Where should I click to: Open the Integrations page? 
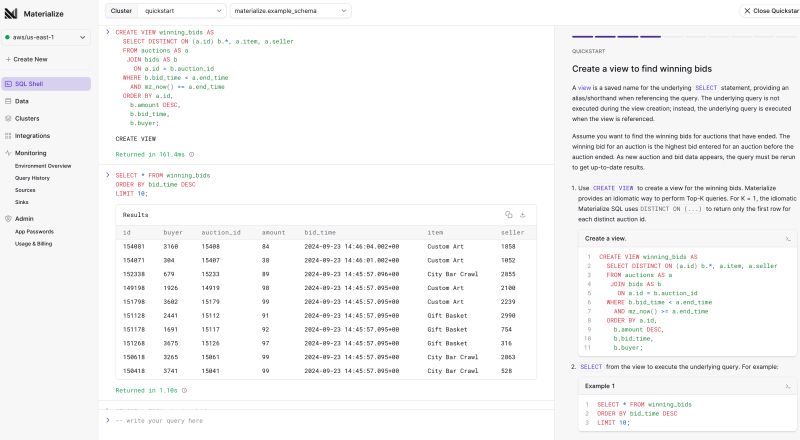tap(32, 136)
